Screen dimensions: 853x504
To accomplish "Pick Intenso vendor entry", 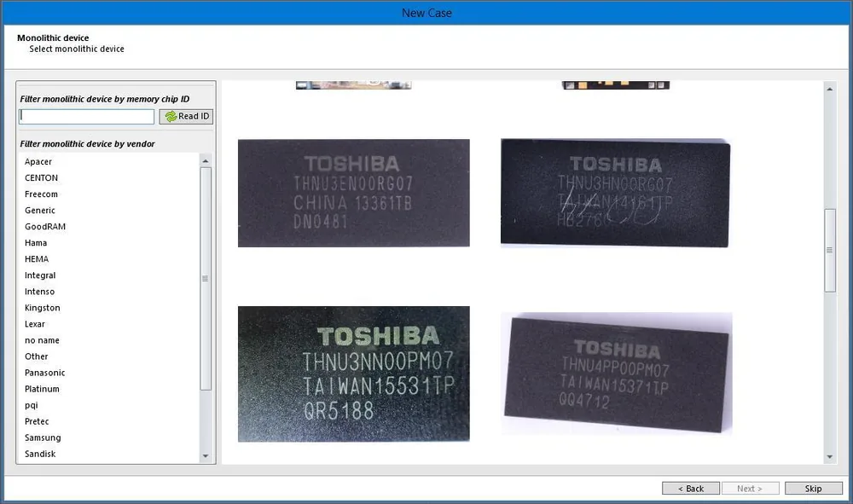I will coord(40,292).
